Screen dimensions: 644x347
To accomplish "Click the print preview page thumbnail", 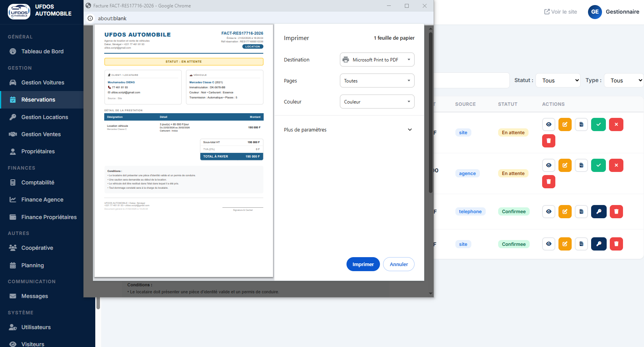I will tap(184, 151).
